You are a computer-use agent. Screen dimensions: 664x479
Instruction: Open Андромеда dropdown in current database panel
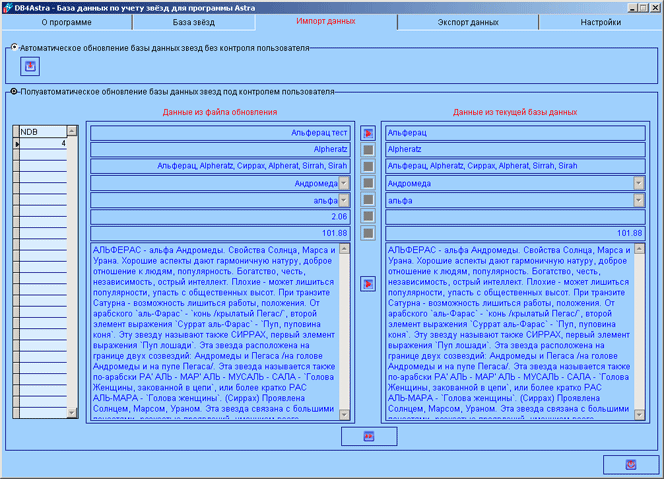point(638,183)
